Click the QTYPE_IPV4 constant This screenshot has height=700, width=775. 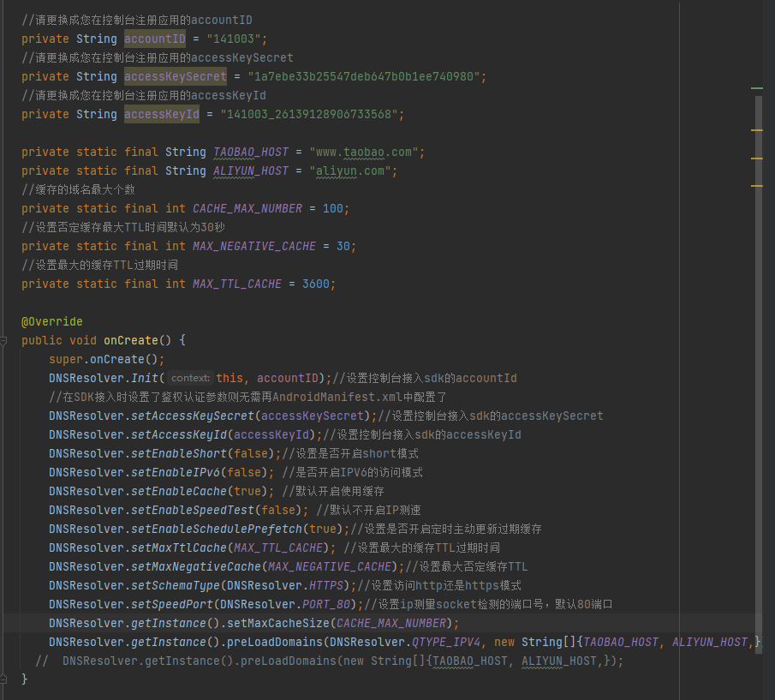click(x=446, y=642)
